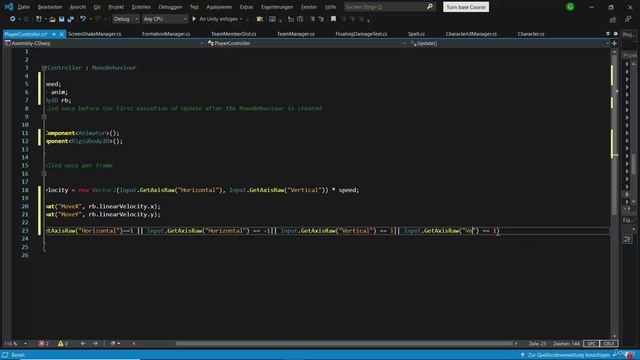The image size is (640, 360).
Task: Click the previous issue arrow in bottom bar
Action: [x=83, y=344]
